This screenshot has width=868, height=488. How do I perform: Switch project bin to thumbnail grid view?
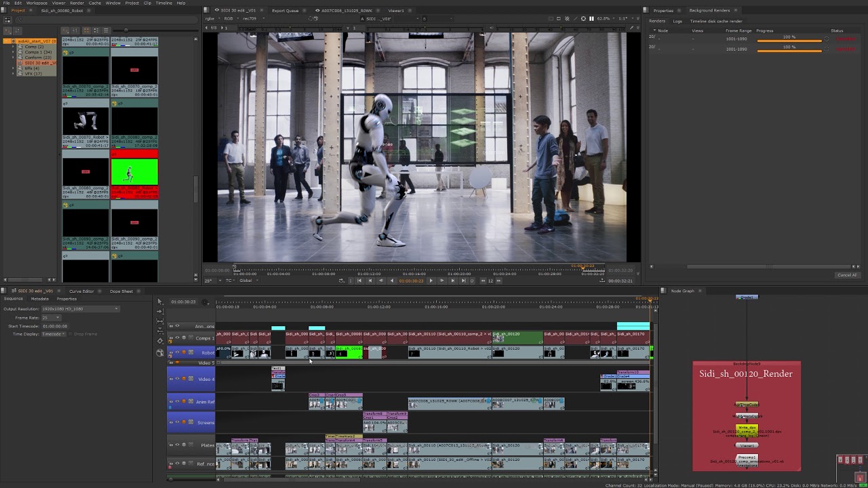click(x=86, y=30)
